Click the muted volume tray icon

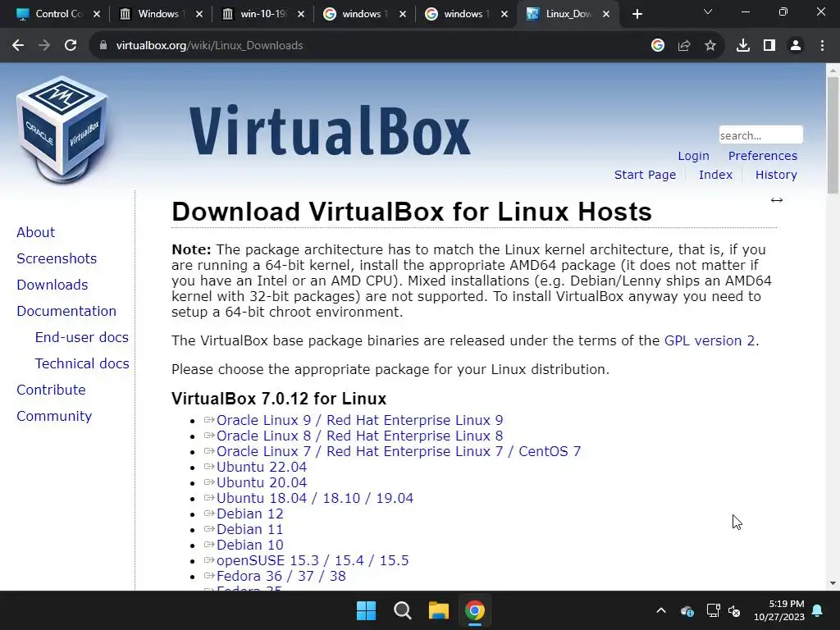point(734,610)
